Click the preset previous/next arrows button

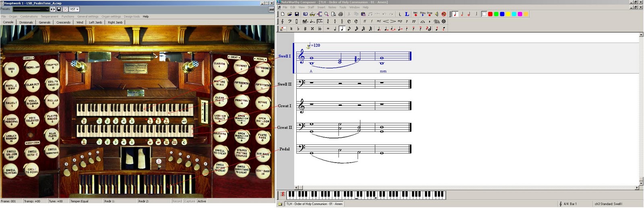pyautogui.click(x=53, y=9)
